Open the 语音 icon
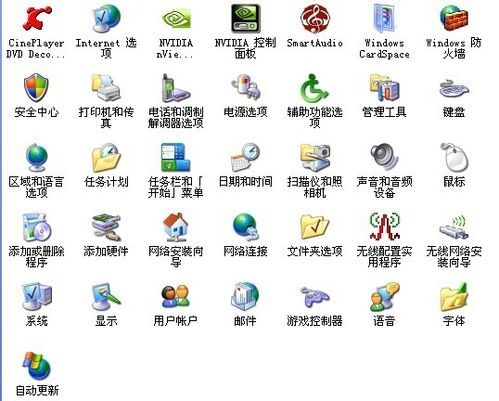 384,297
